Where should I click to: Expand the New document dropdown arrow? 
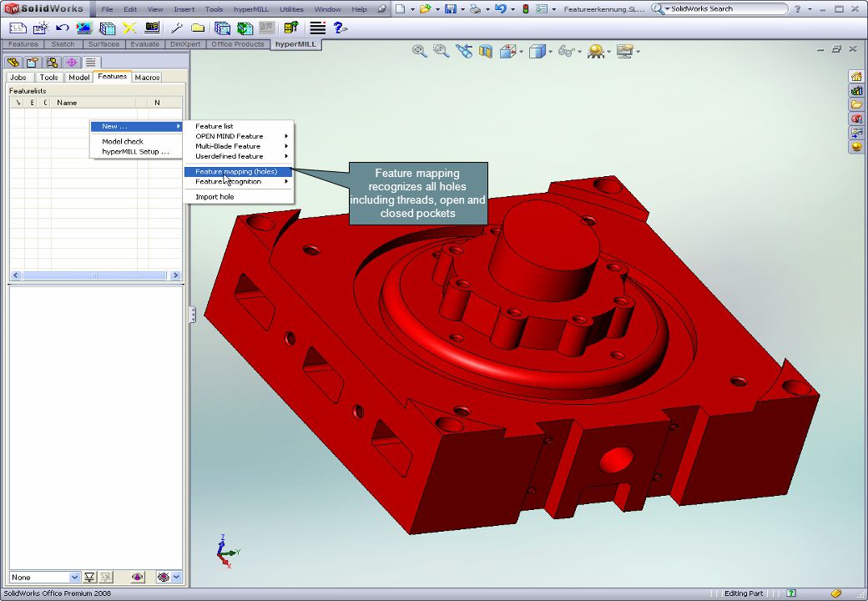pyautogui.click(x=412, y=9)
